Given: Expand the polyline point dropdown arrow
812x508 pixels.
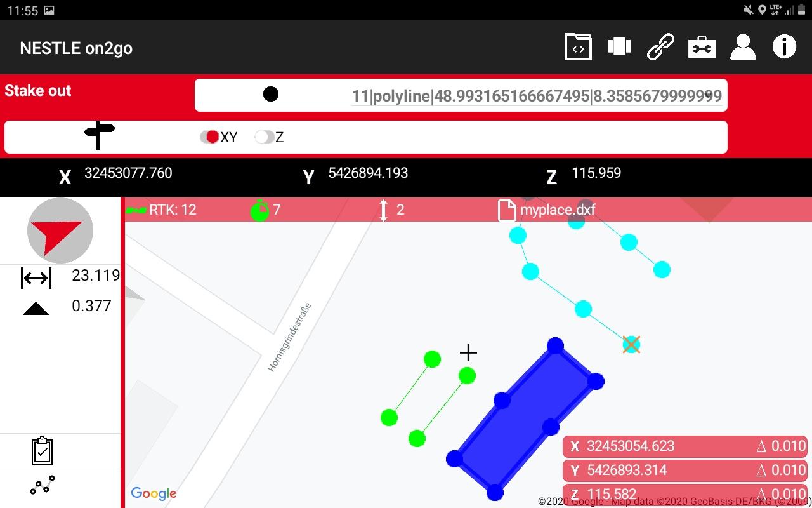Looking at the screenshot, I should [708, 95].
